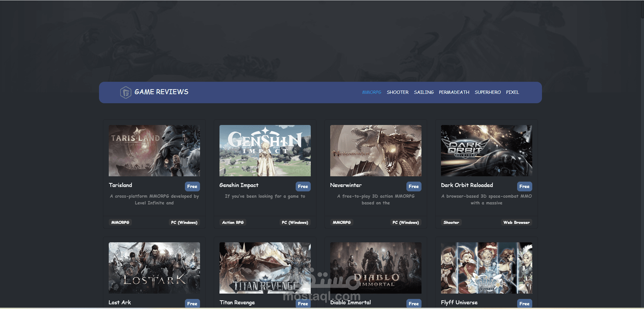Open the MMORPG category filter

pos(371,92)
